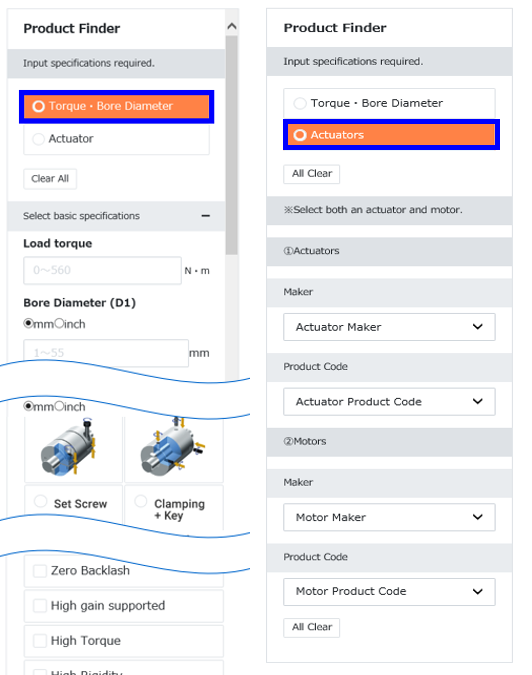Click the Clear All button in left panel
Image resolution: width=532 pixels, height=675 pixels.
tap(50, 179)
